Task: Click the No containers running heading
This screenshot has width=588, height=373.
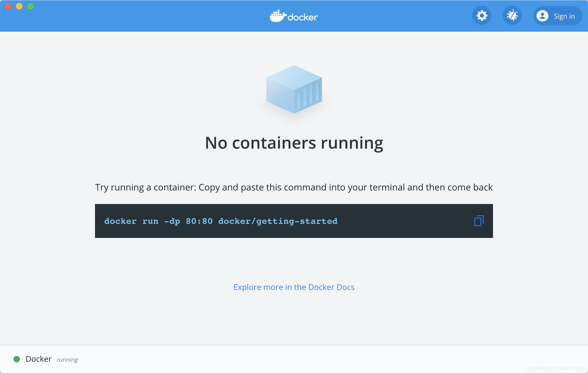Action: [x=294, y=143]
